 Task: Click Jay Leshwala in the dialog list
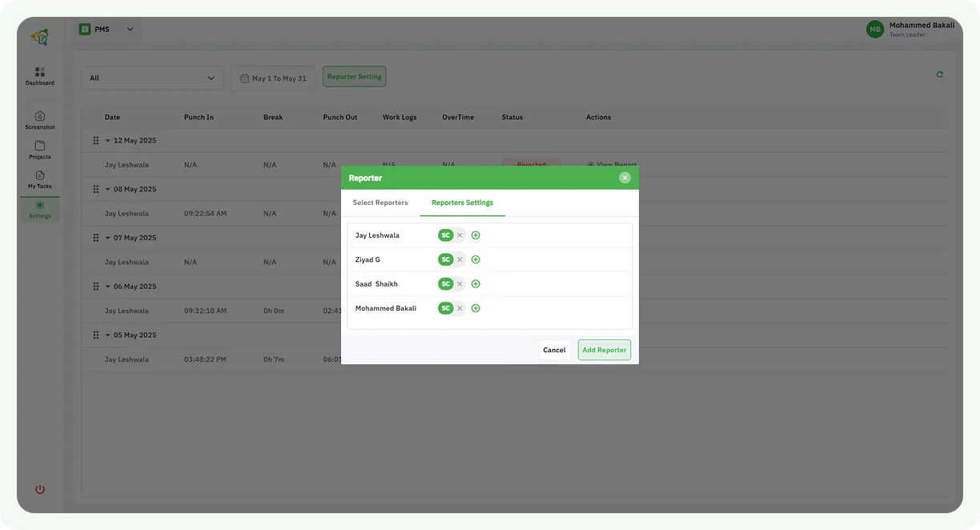[x=377, y=235]
